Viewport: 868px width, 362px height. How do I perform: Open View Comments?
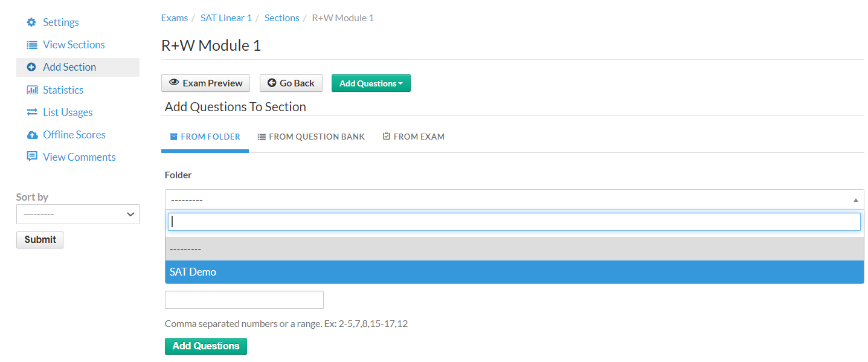(x=79, y=157)
